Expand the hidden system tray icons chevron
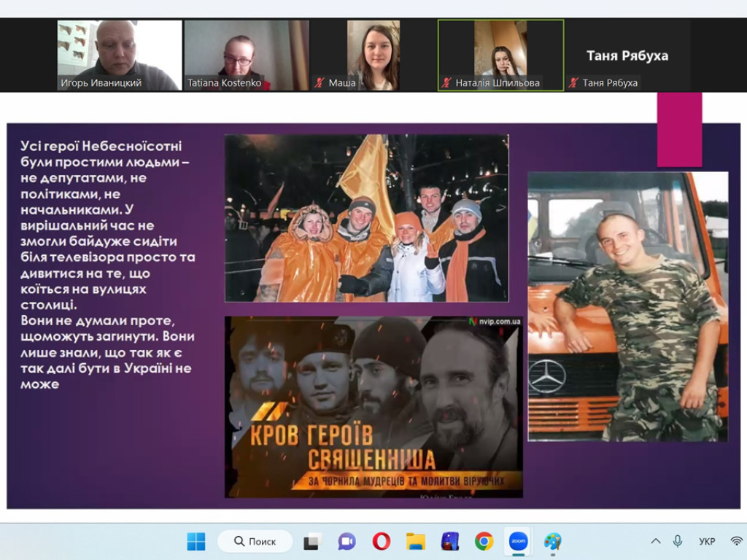The width and height of the screenshot is (747, 560). click(656, 541)
